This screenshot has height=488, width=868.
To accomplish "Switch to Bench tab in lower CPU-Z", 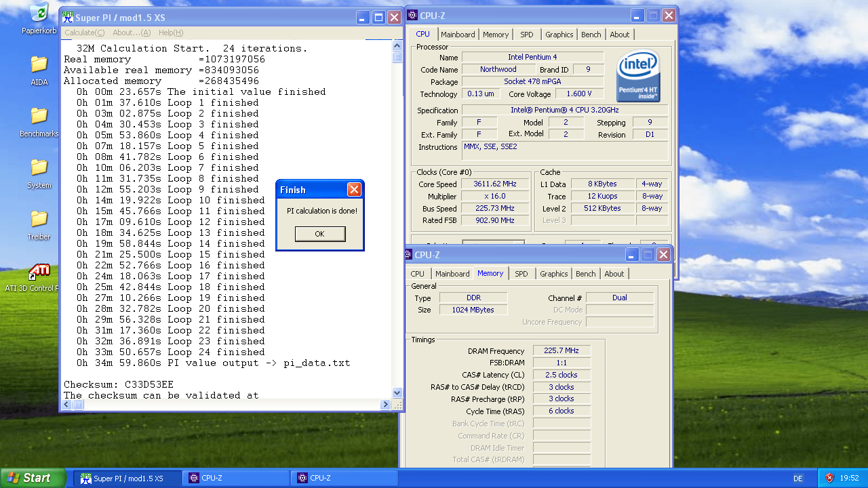I will [x=586, y=274].
